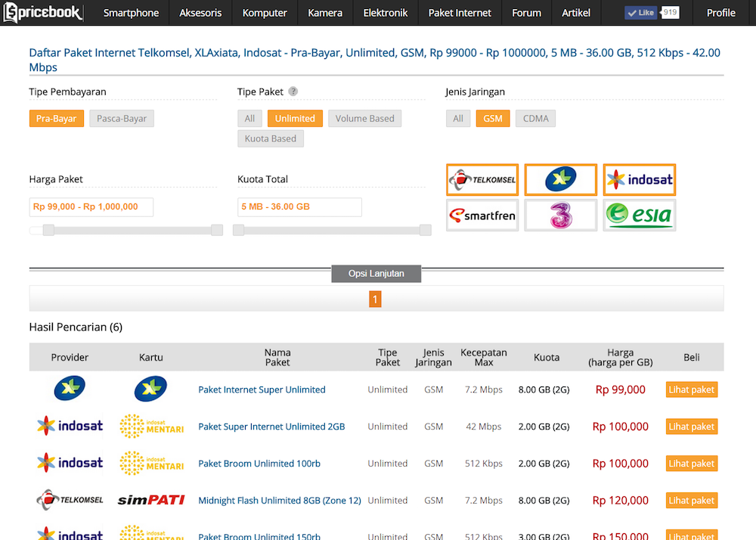Open the Paket Internet menu

click(460, 13)
